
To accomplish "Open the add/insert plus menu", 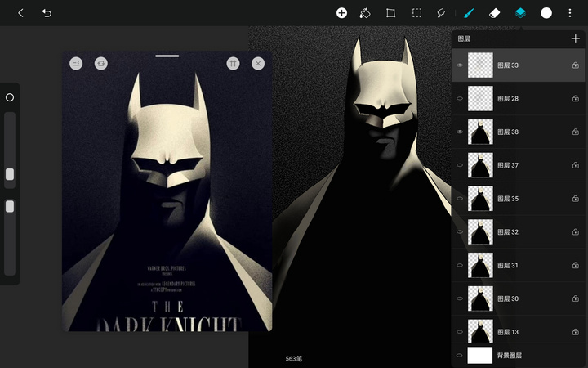I will (341, 13).
